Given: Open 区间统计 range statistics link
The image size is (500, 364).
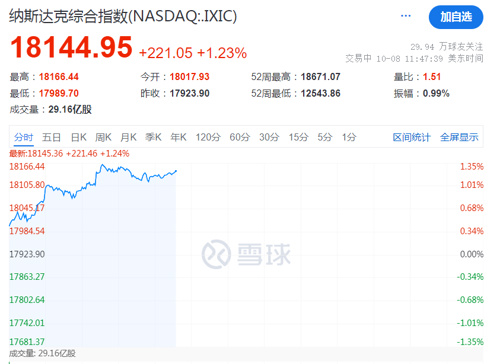Looking at the screenshot, I should pyautogui.click(x=411, y=137).
